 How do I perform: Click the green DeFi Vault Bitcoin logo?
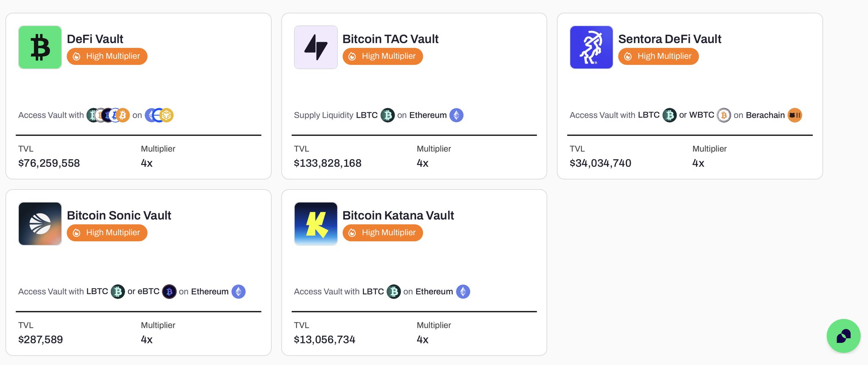pos(40,47)
